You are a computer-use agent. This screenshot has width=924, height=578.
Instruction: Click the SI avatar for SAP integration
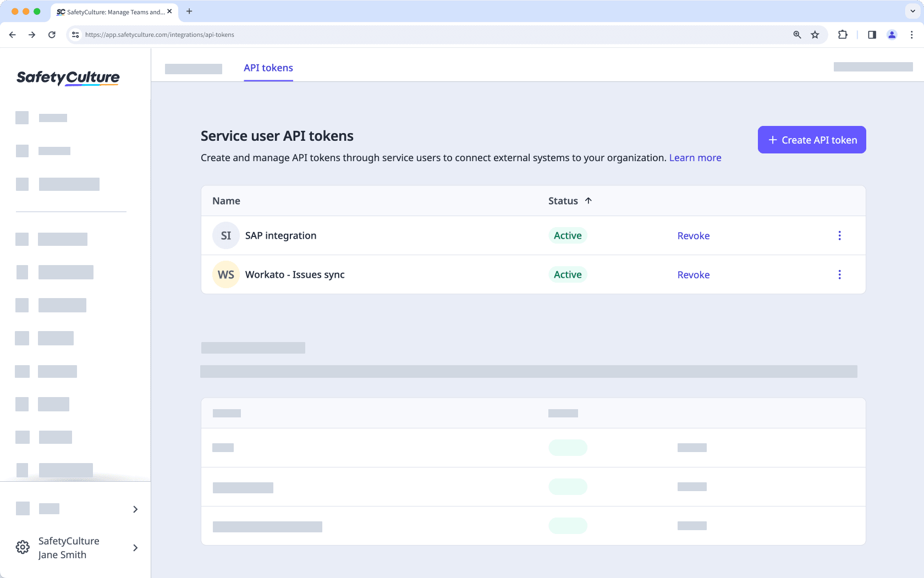[x=226, y=235]
